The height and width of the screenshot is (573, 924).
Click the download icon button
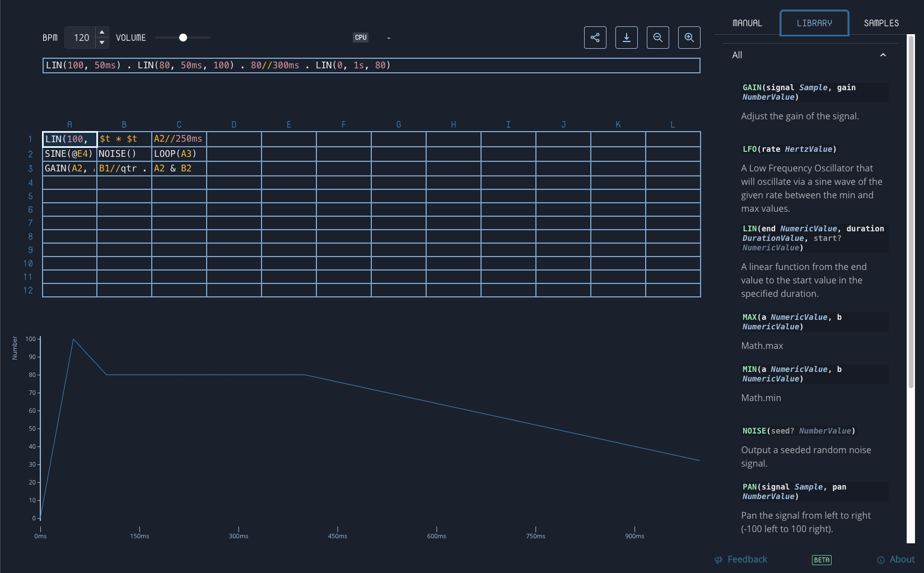pyautogui.click(x=626, y=38)
